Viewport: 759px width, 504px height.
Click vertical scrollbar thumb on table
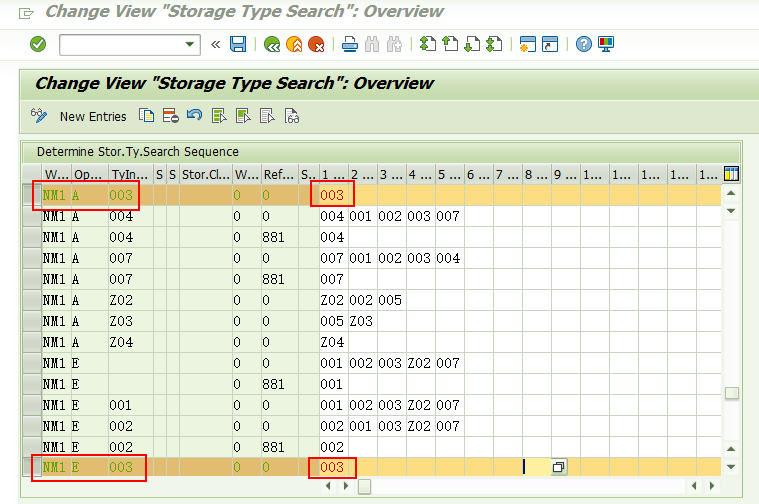(x=732, y=393)
